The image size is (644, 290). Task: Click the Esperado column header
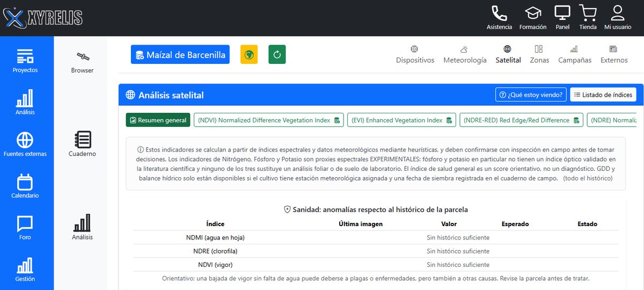(515, 224)
